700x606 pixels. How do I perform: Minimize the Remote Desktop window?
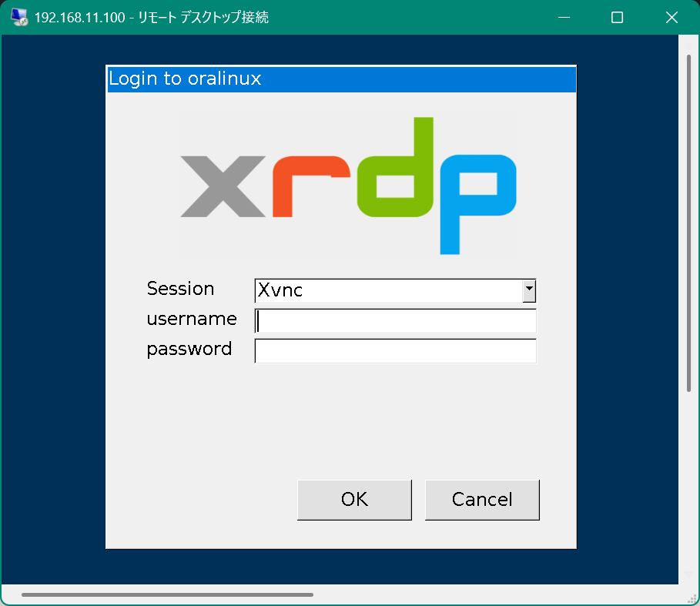click(x=563, y=17)
